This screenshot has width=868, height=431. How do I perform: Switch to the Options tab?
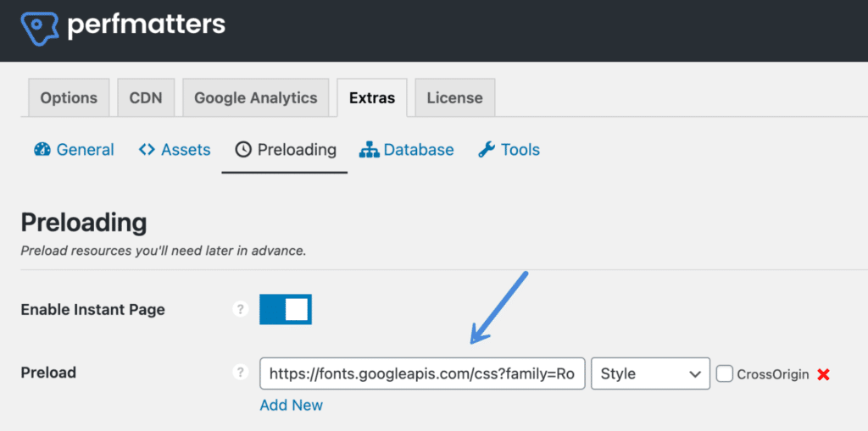tap(69, 97)
